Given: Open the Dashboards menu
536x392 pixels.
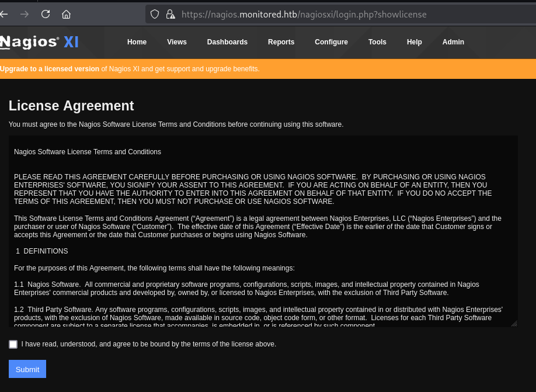Looking at the screenshot, I should 227,42.
